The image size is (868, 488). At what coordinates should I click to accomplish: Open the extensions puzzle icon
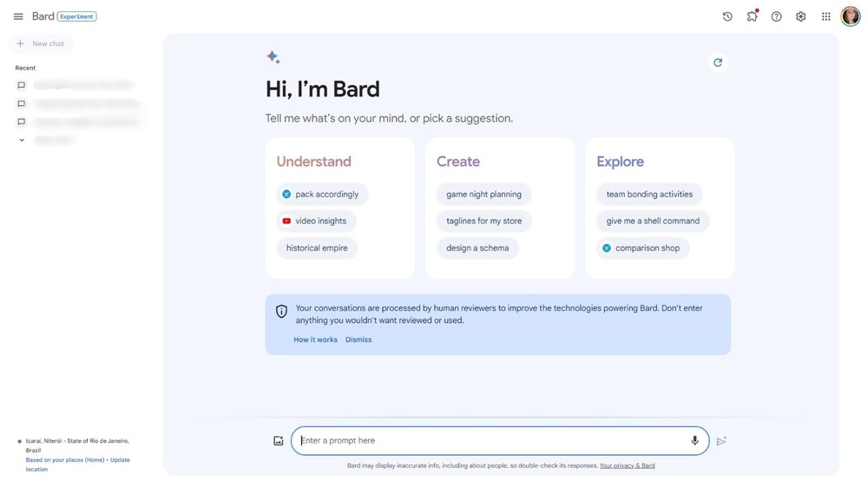752,16
